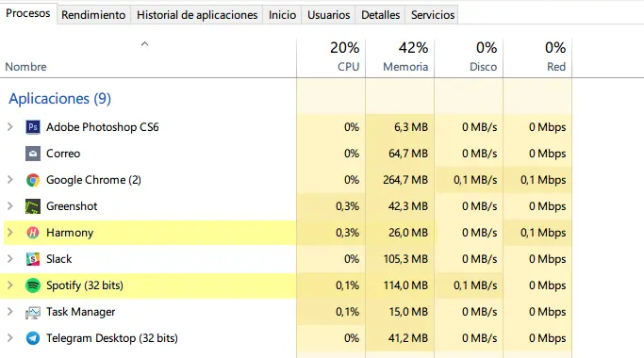Go to the Detalles tab
Screen dimensions: 644x358
tap(380, 15)
